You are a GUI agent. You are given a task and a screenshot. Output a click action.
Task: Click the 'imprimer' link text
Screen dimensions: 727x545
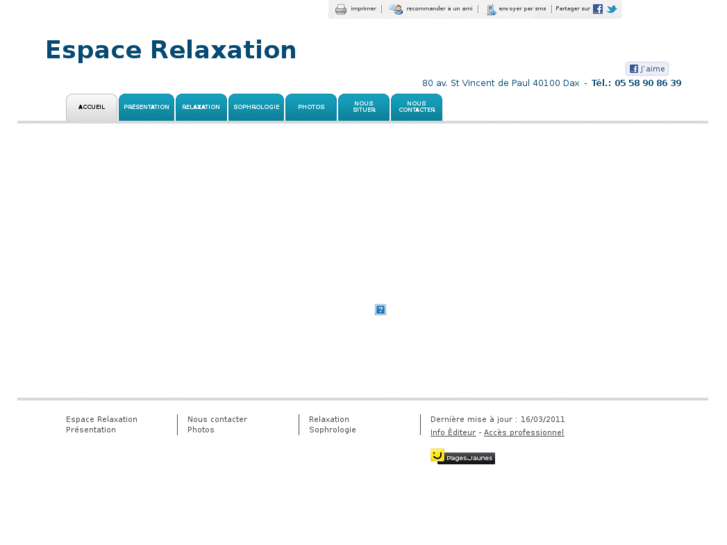363,8
